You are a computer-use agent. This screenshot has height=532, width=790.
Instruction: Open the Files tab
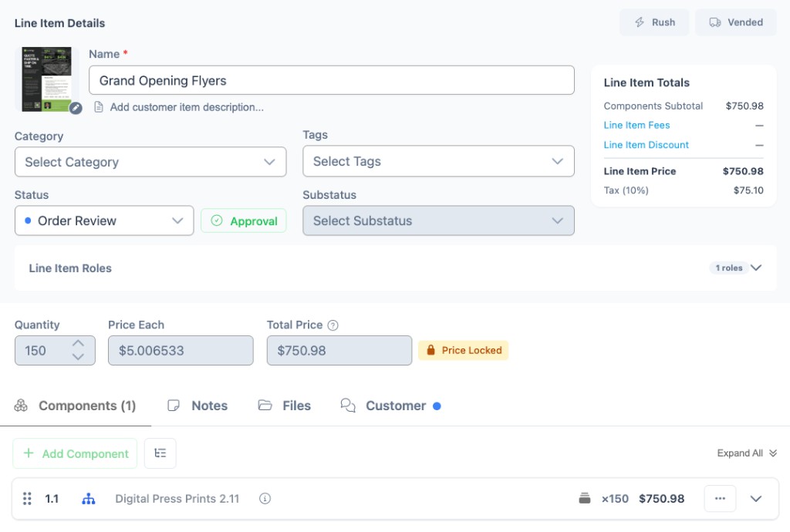pyautogui.click(x=284, y=406)
